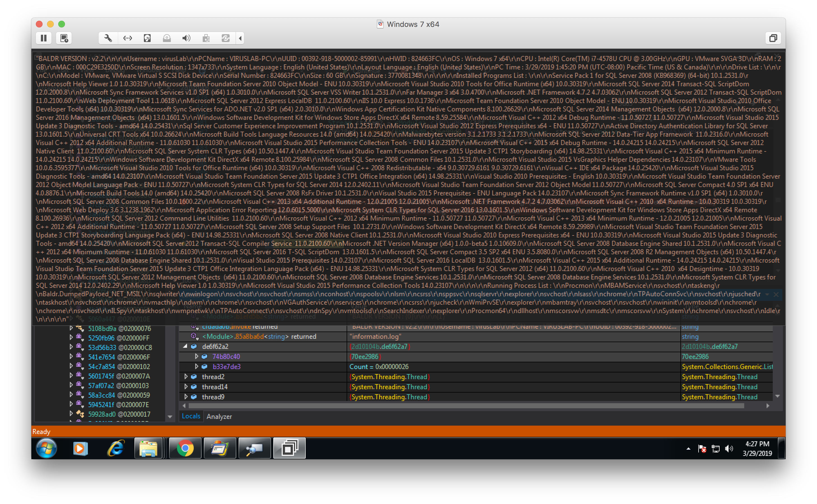Switch to the Locals tab

pos(191,416)
